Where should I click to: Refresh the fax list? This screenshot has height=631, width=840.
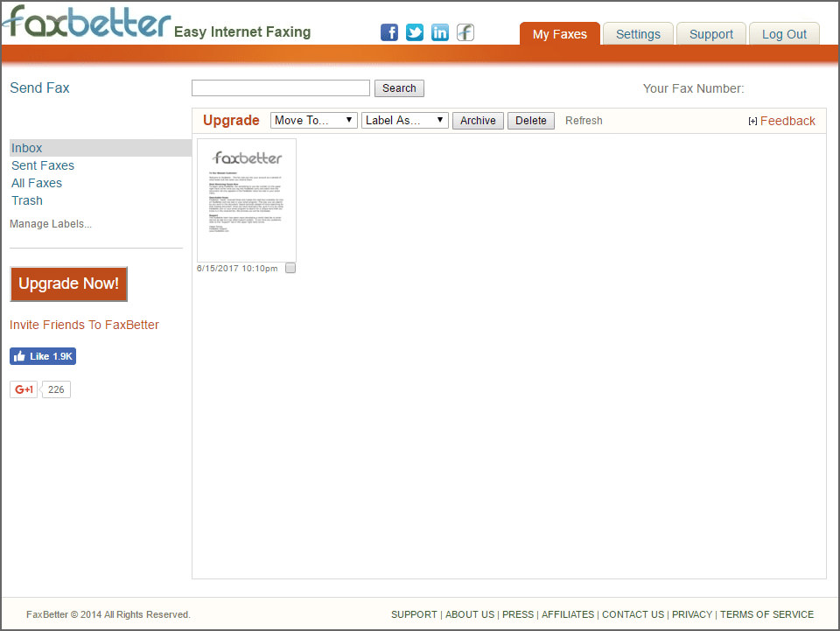click(x=584, y=121)
